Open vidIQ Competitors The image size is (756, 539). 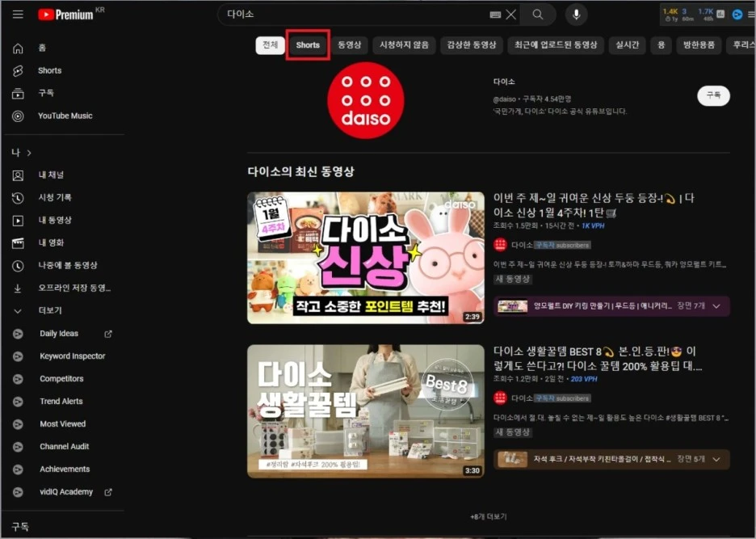click(63, 379)
